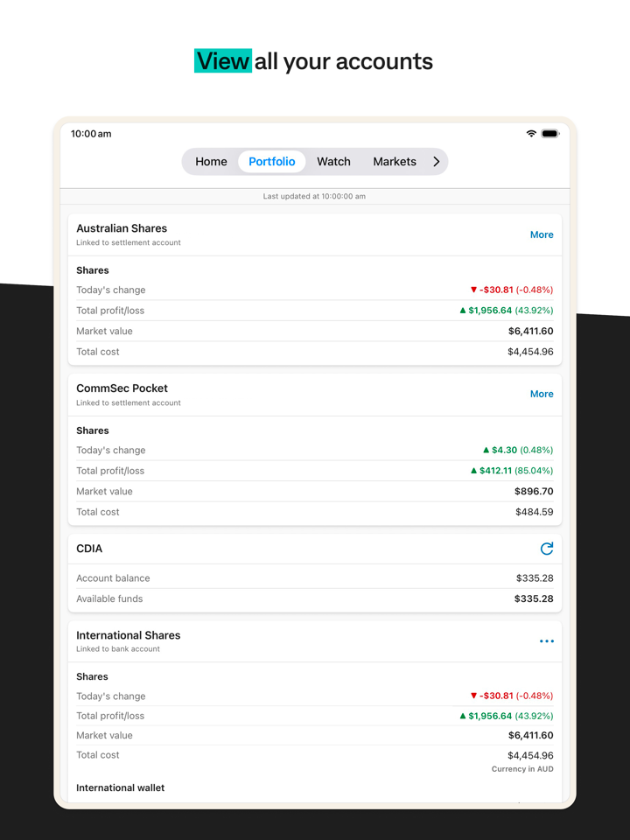Open the Australian Shares account header
This screenshot has height=840, width=630.
tap(122, 228)
